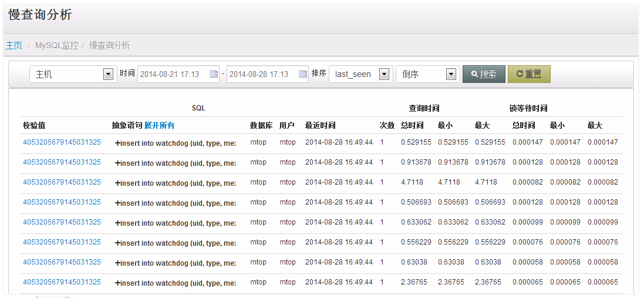Viewport: 644px width, 298px height.
Task: Expand SQL in row with total time 2.36765
Action: [x=118, y=283]
